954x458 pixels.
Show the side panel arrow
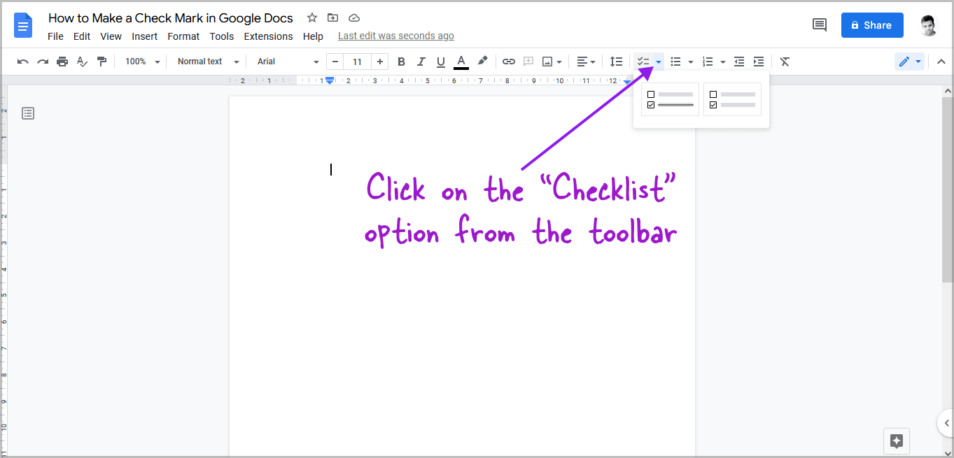[946, 422]
